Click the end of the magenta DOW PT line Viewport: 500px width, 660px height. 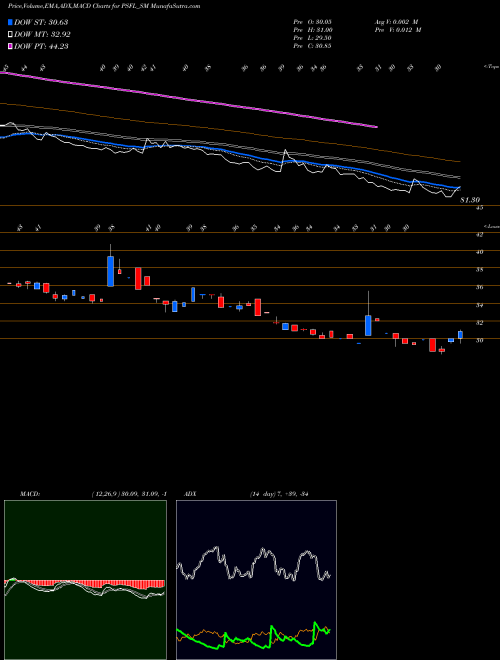376,126
